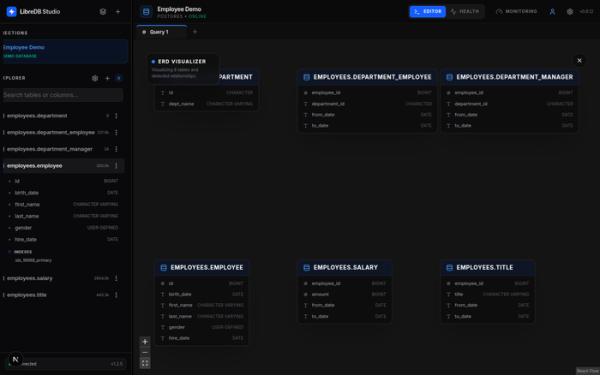Collapse the employees.employee table tree
The width and height of the screenshot is (600, 375).
(34, 166)
